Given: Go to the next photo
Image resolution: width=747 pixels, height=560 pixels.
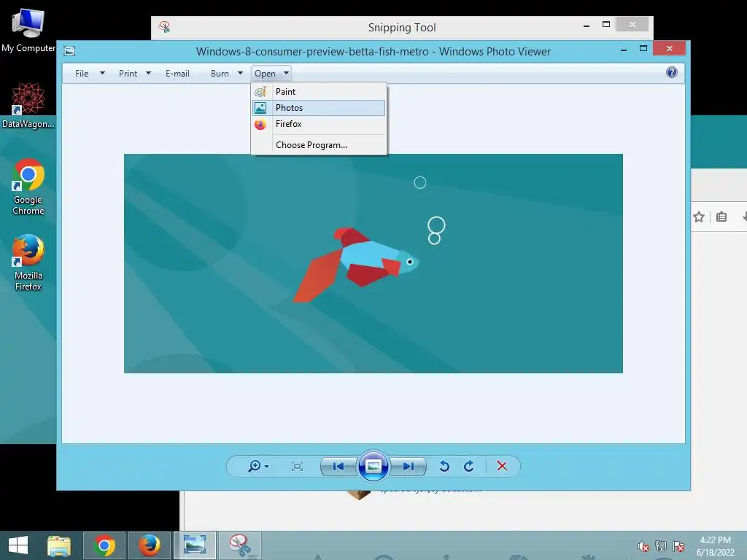Looking at the screenshot, I should pyautogui.click(x=409, y=466).
